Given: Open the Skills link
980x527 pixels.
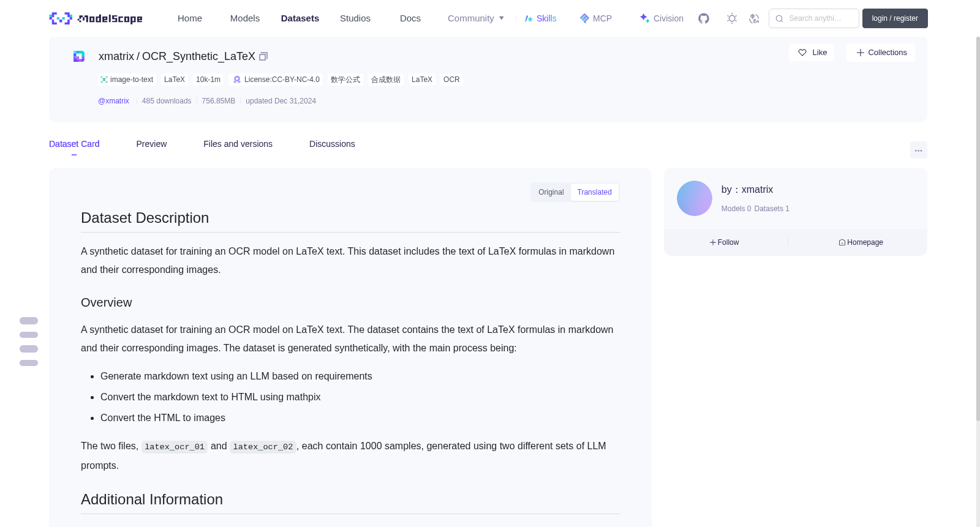Looking at the screenshot, I should [x=541, y=18].
